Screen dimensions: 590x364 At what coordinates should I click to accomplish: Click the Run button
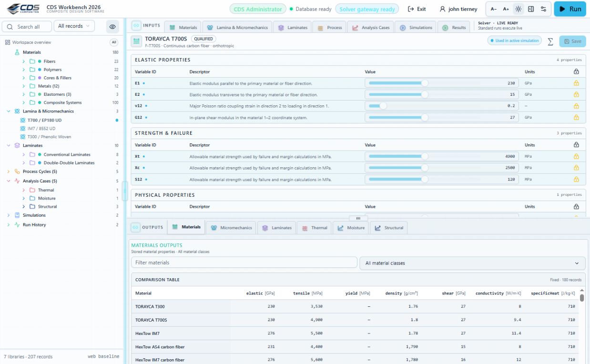pyautogui.click(x=570, y=9)
